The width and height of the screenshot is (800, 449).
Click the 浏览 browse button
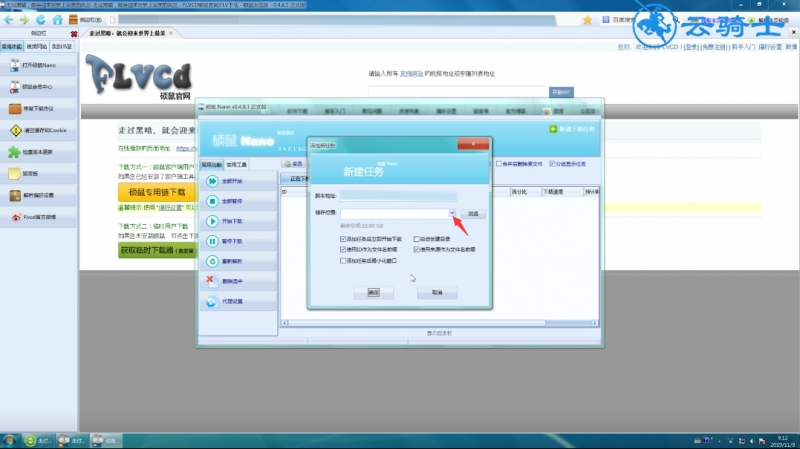pos(473,213)
